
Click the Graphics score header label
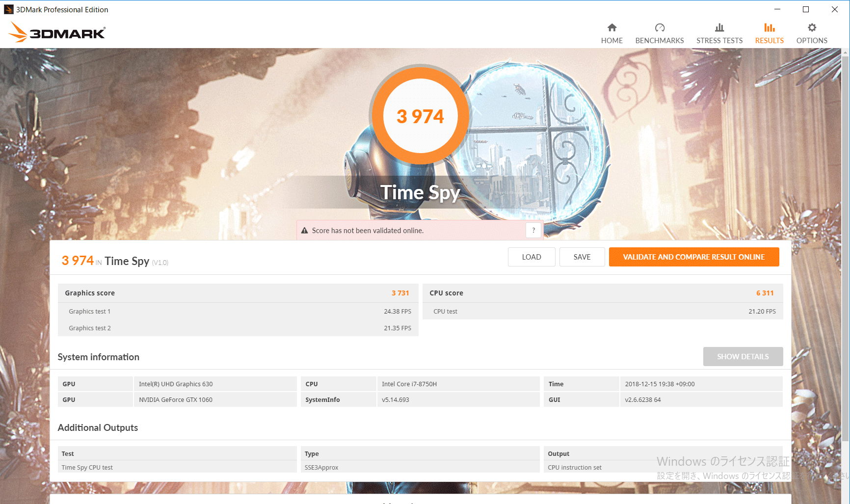coord(90,293)
